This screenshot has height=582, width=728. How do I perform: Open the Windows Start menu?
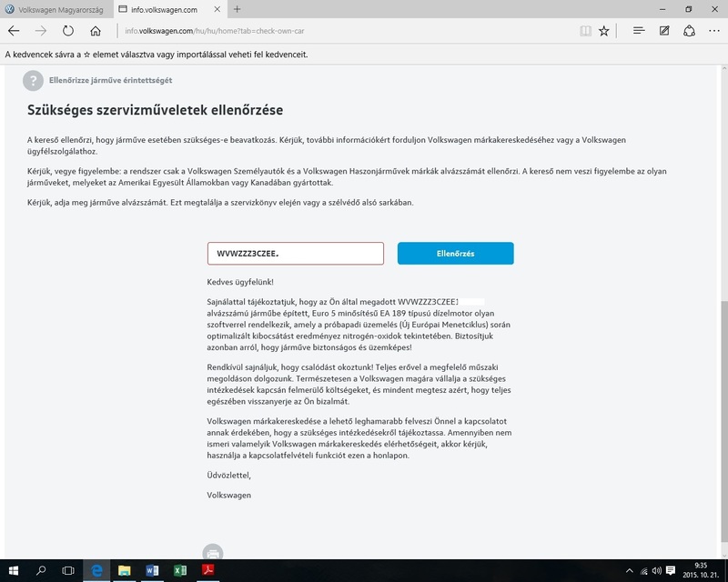[13, 570]
